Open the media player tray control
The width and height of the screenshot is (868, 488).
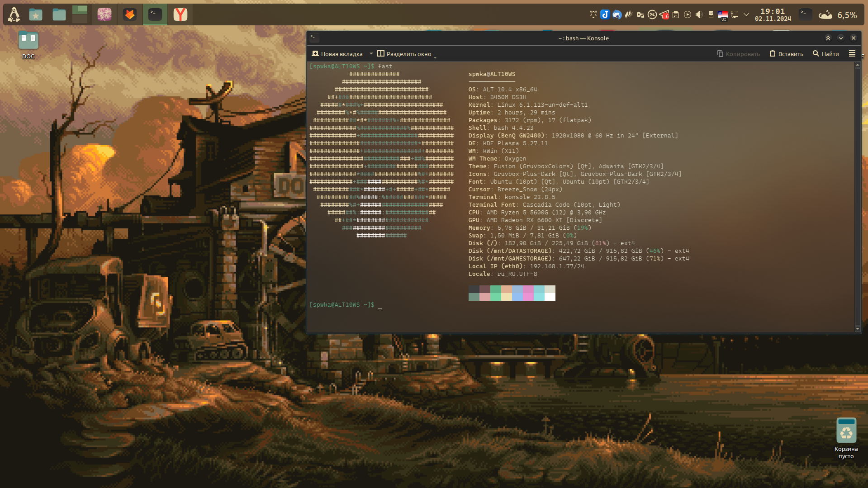[687, 14]
